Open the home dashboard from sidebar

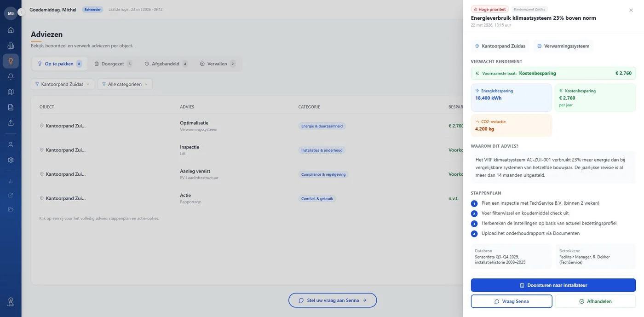(x=11, y=30)
